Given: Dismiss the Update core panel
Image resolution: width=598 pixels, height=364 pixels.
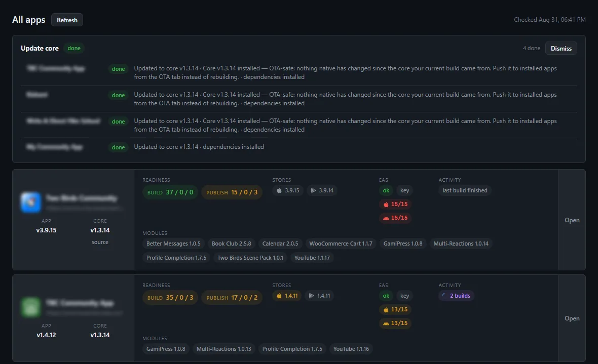Looking at the screenshot, I should click(561, 49).
